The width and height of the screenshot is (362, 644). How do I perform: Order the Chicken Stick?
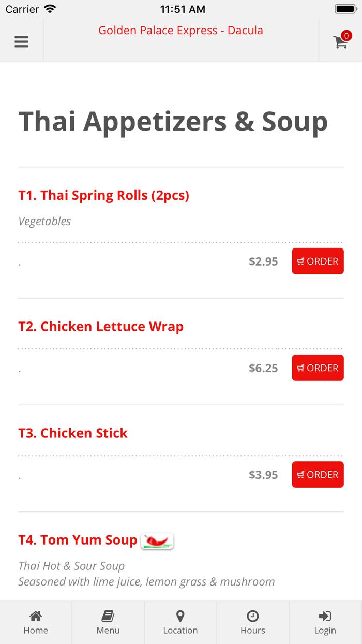(318, 475)
